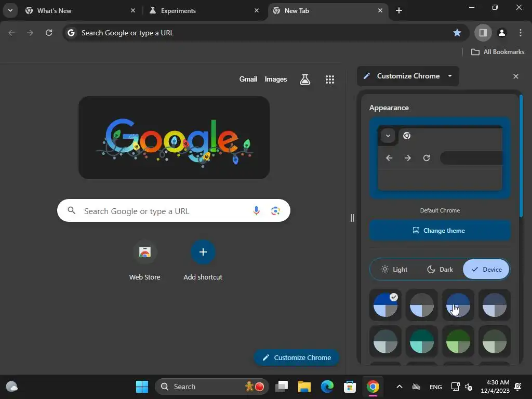Close the New Tab tab

pos(380,10)
